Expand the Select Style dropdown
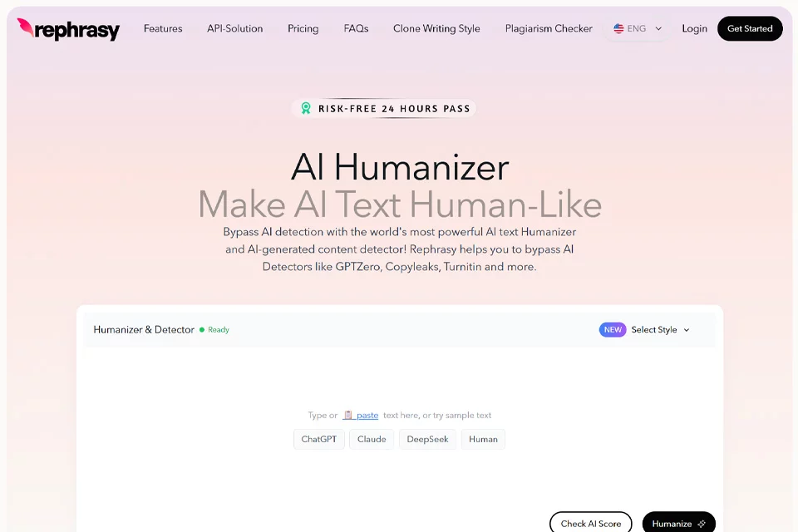This screenshot has width=798, height=532. pos(661,329)
